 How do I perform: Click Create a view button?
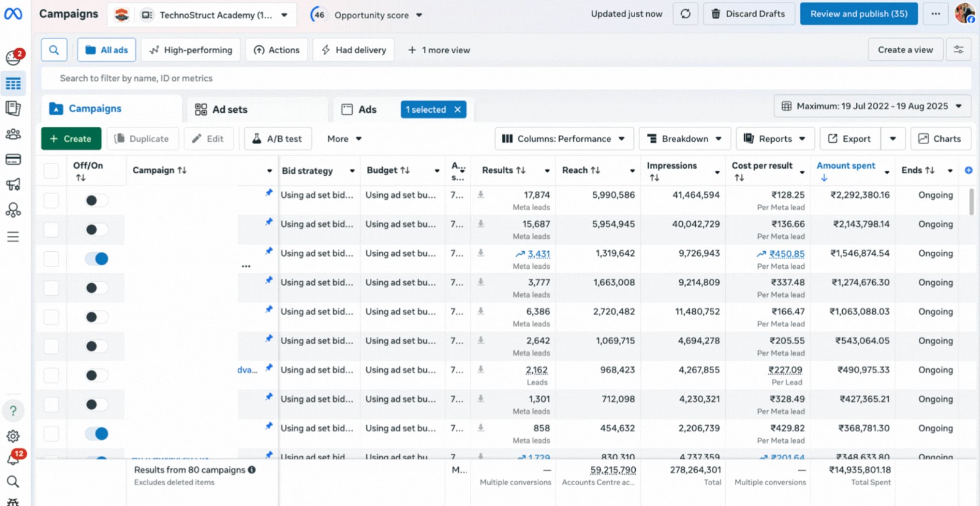(905, 50)
